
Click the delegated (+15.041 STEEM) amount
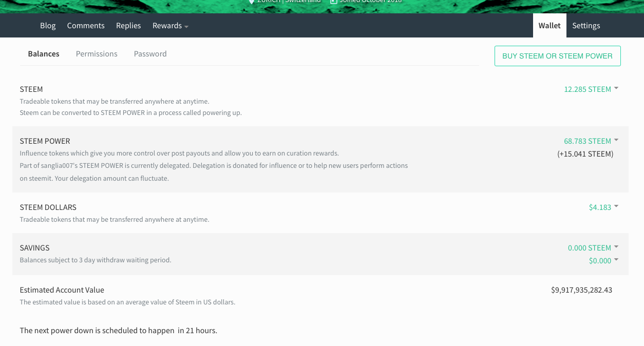pos(585,154)
